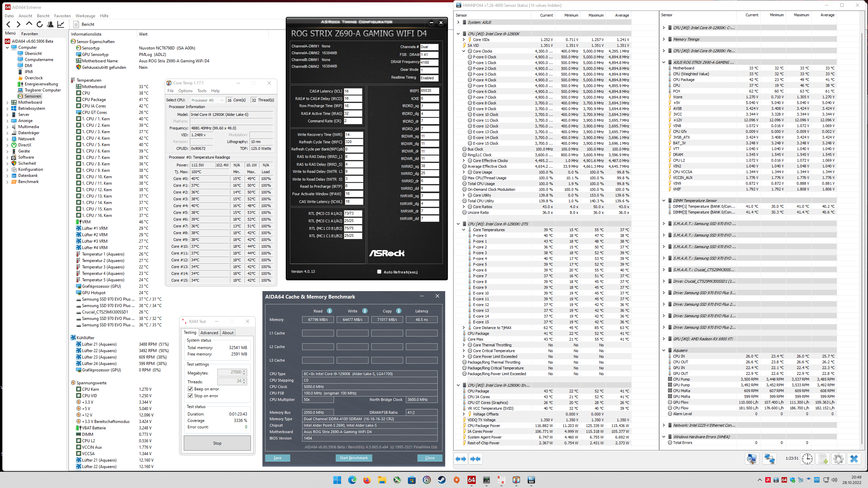Shrink HWiNFO sensor columns with the inward arrows button

[475, 459]
